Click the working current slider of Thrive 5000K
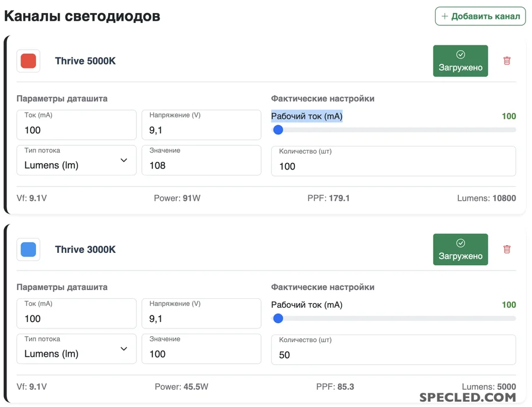Screen dimensions: 532x407 click(x=394, y=130)
